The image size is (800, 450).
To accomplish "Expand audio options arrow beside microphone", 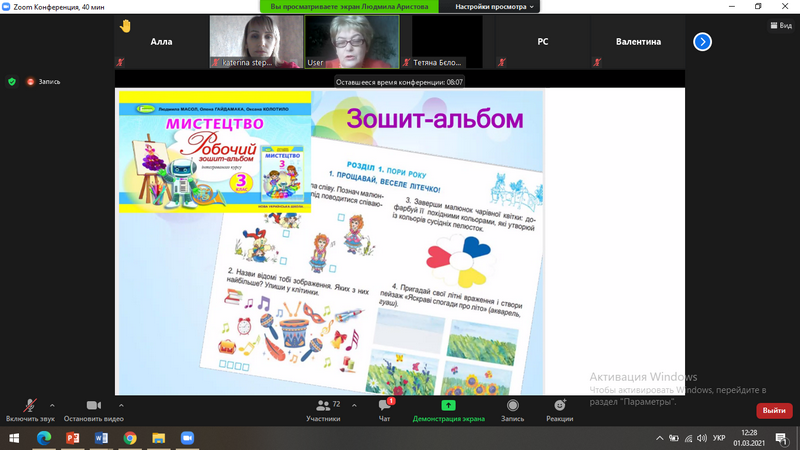I will 52,406.
